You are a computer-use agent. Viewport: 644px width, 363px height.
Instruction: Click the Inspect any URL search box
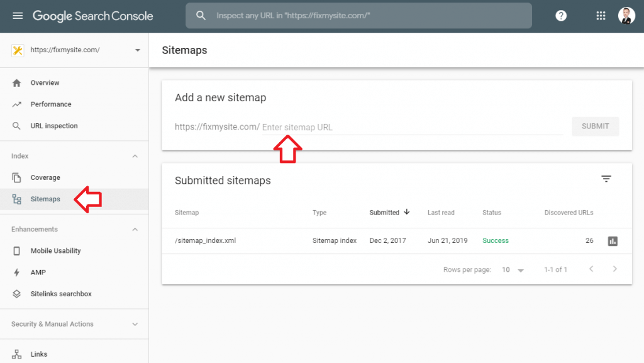click(358, 16)
